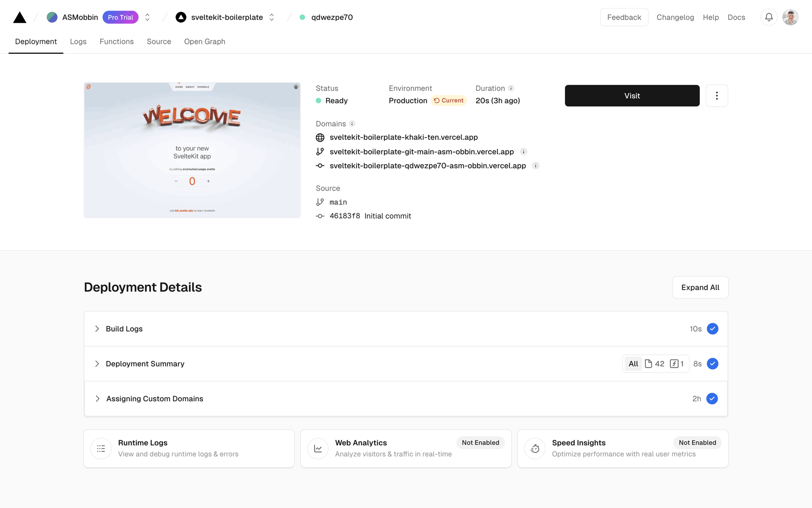Viewport: 812px width, 508px height.
Task: Click the sveltekit-boilerplate project icon
Action: click(x=181, y=17)
